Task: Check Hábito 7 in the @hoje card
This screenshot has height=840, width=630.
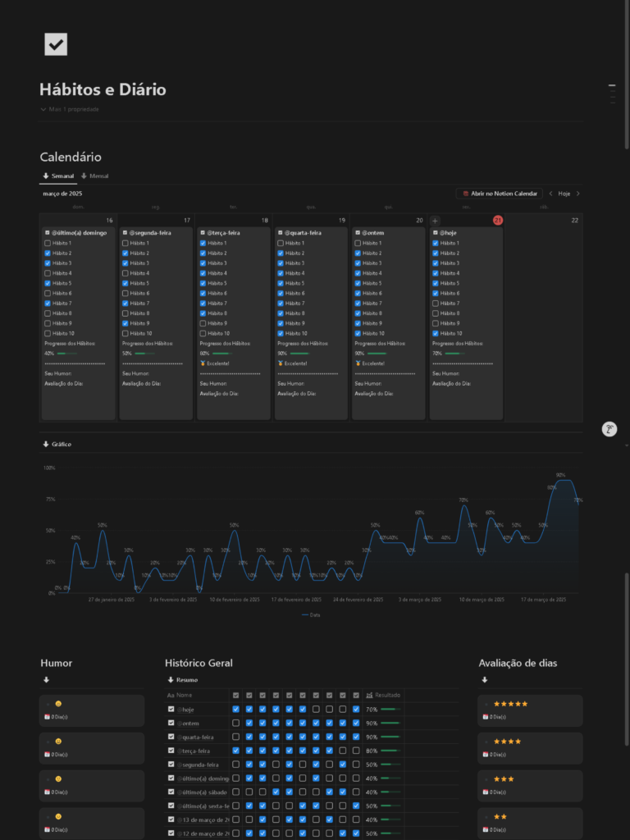Action: click(x=435, y=304)
